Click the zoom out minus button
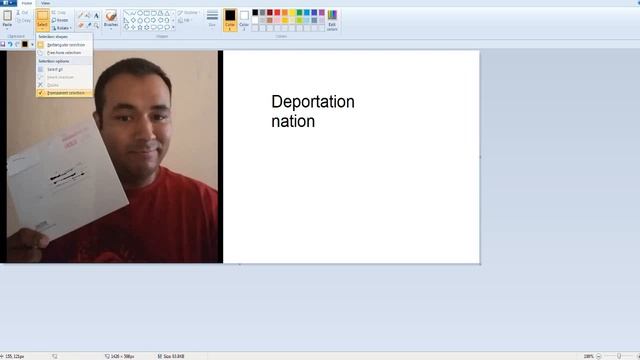The image size is (640, 360). click(x=599, y=356)
